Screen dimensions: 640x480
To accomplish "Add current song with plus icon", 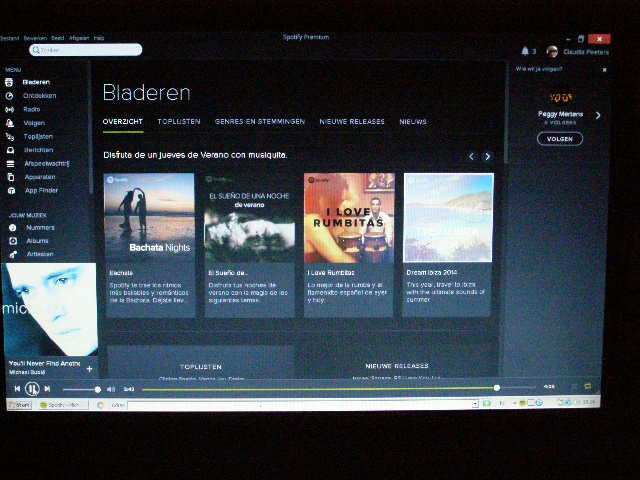I will [89, 369].
